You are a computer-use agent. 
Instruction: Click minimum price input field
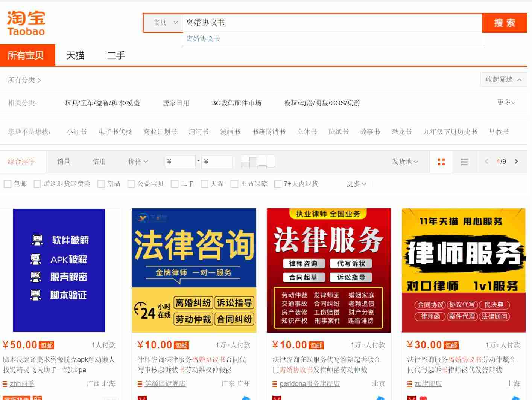tap(180, 162)
